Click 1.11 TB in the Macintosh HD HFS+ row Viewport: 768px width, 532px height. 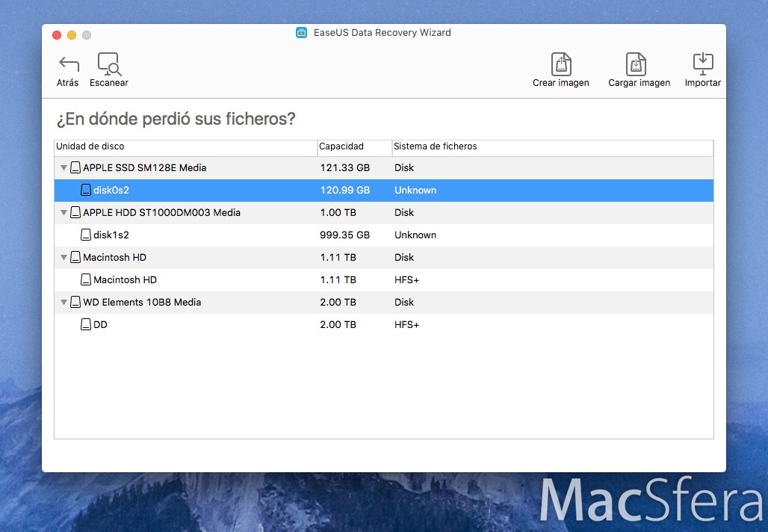(338, 279)
